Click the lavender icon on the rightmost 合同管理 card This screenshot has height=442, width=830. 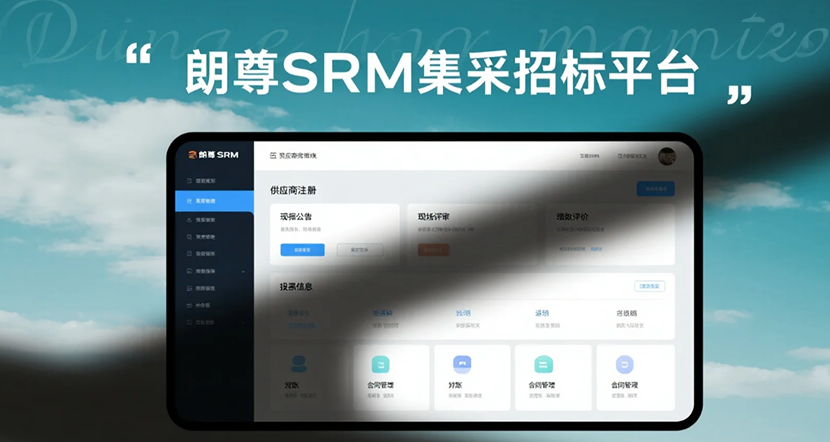coord(624,365)
